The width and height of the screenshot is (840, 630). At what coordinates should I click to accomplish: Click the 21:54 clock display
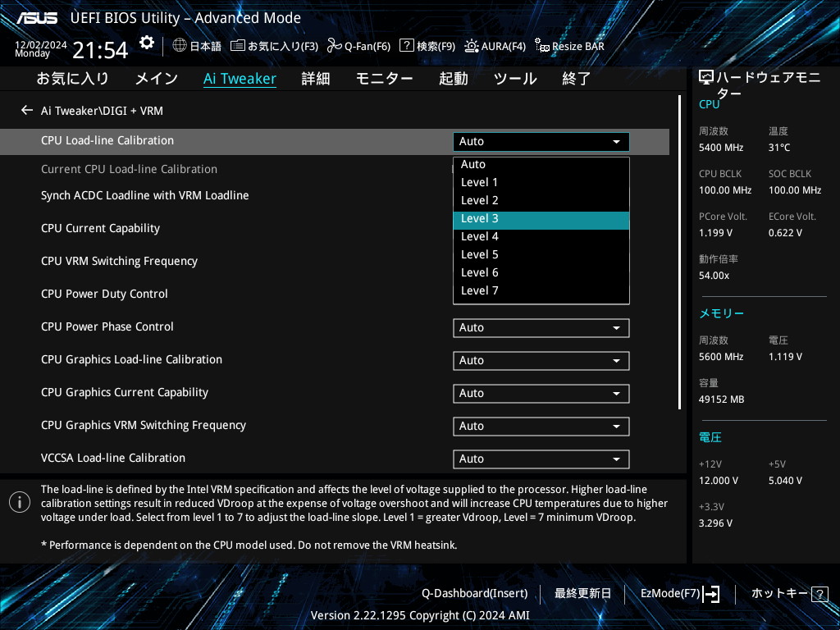tap(100, 51)
